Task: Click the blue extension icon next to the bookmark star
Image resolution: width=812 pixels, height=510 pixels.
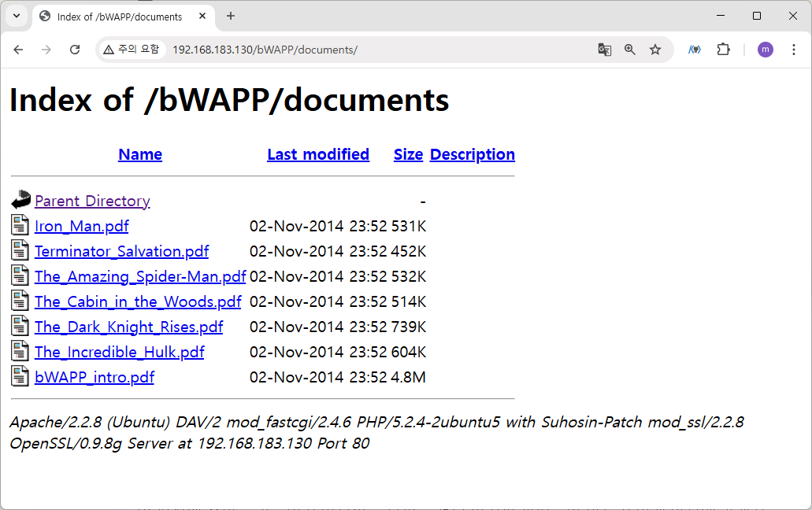Action: pos(695,50)
